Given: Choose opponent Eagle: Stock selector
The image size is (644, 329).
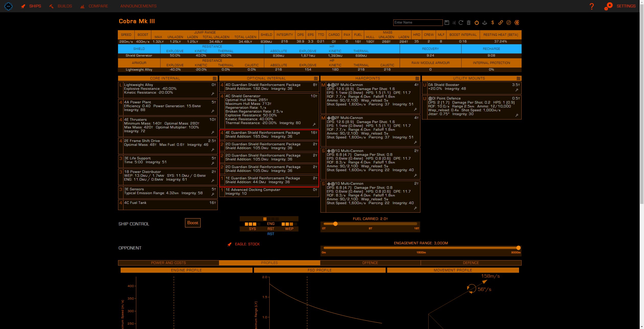Looking at the screenshot, I should coord(244,244).
